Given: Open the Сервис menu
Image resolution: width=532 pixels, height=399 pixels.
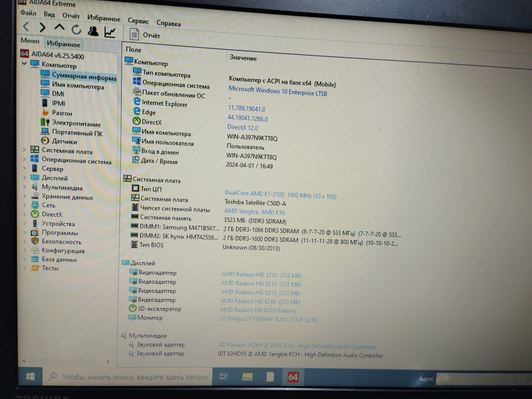Looking at the screenshot, I should pyautogui.click(x=138, y=21).
